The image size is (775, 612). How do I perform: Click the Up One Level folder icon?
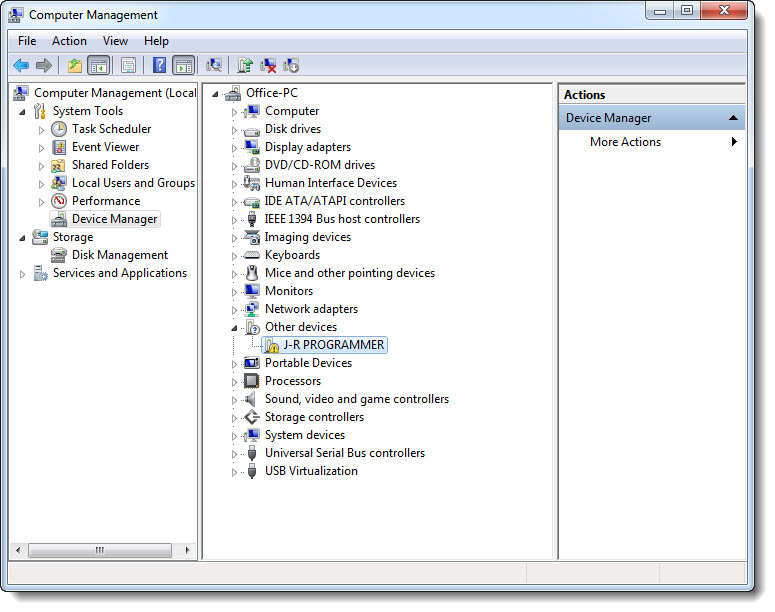(75, 66)
